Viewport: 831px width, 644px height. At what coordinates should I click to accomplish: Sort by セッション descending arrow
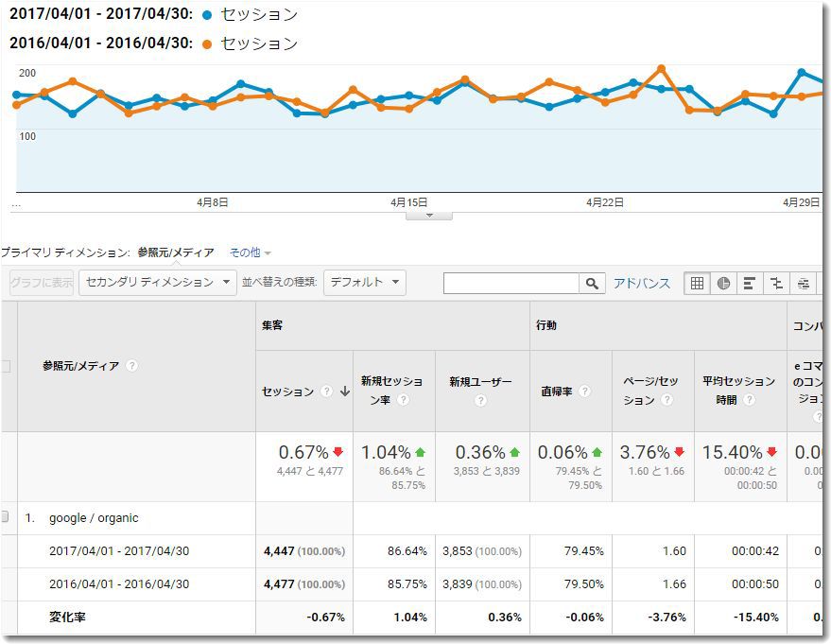344,392
